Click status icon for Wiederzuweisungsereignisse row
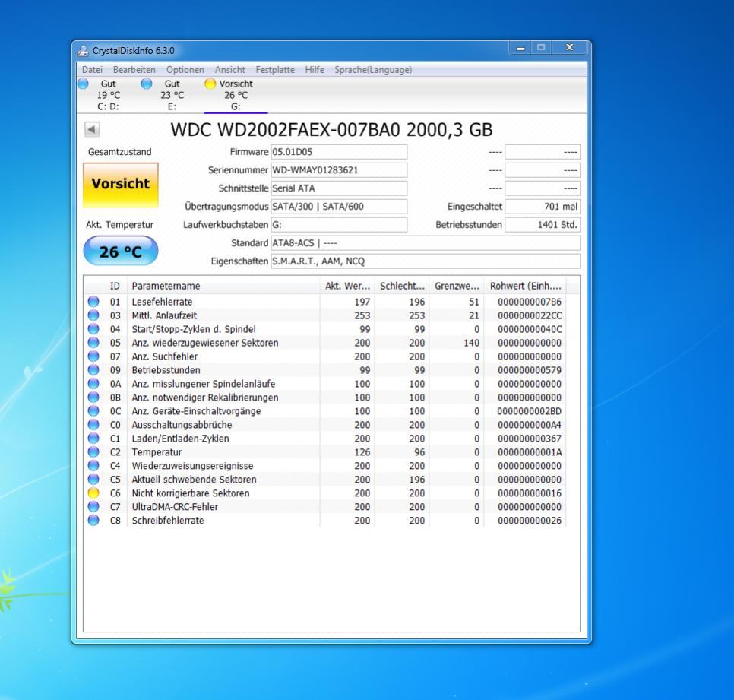Image resolution: width=734 pixels, height=700 pixels. coord(93,465)
